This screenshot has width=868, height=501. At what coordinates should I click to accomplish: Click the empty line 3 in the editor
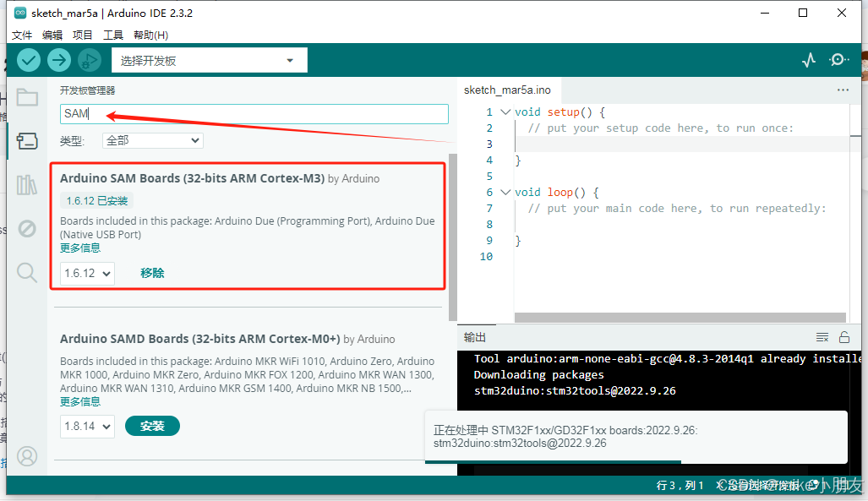pos(680,144)
